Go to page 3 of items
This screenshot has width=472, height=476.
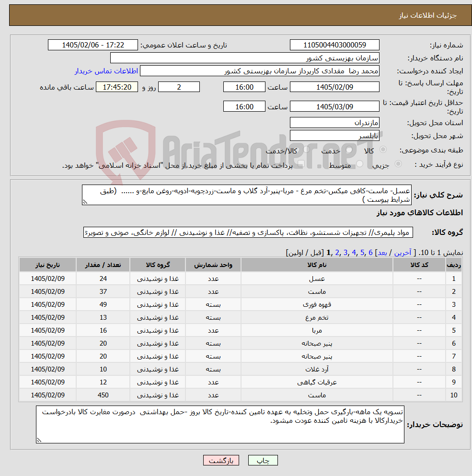[x=345, y=253]
